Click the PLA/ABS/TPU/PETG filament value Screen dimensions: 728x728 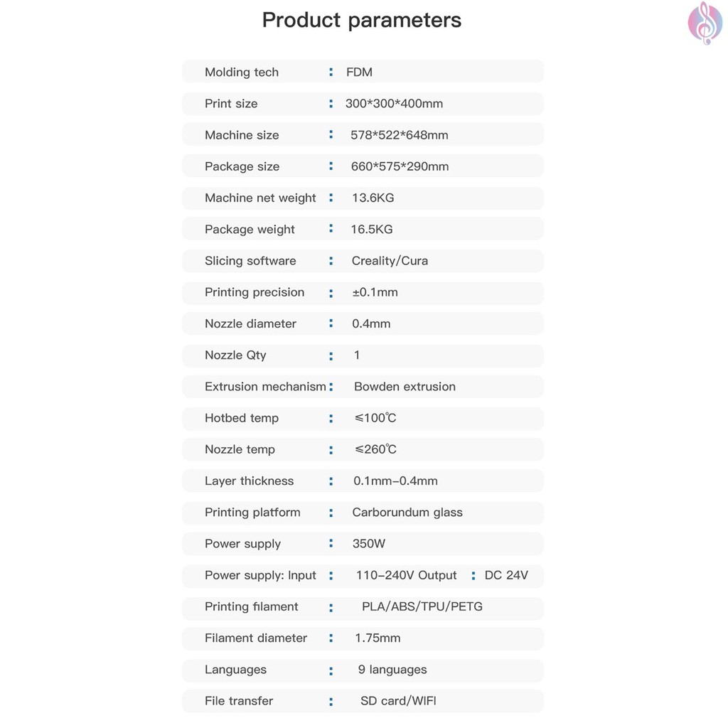(x=422, y=606)
